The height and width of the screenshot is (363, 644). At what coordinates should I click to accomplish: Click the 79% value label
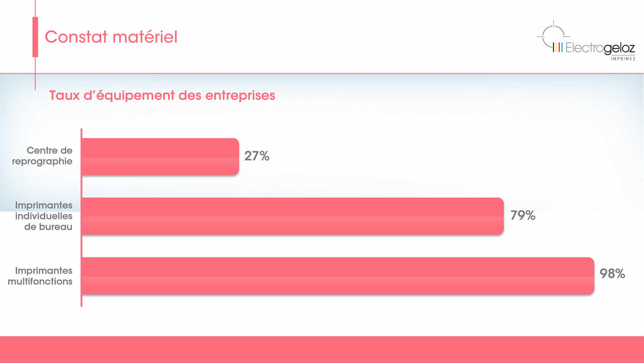522,216
